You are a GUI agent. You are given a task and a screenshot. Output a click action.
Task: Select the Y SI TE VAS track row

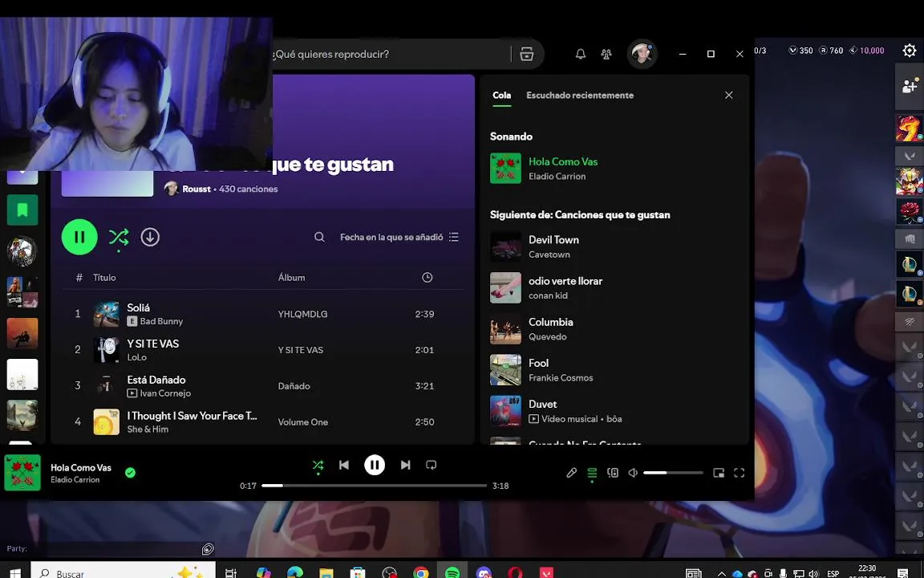click(263, 350)
